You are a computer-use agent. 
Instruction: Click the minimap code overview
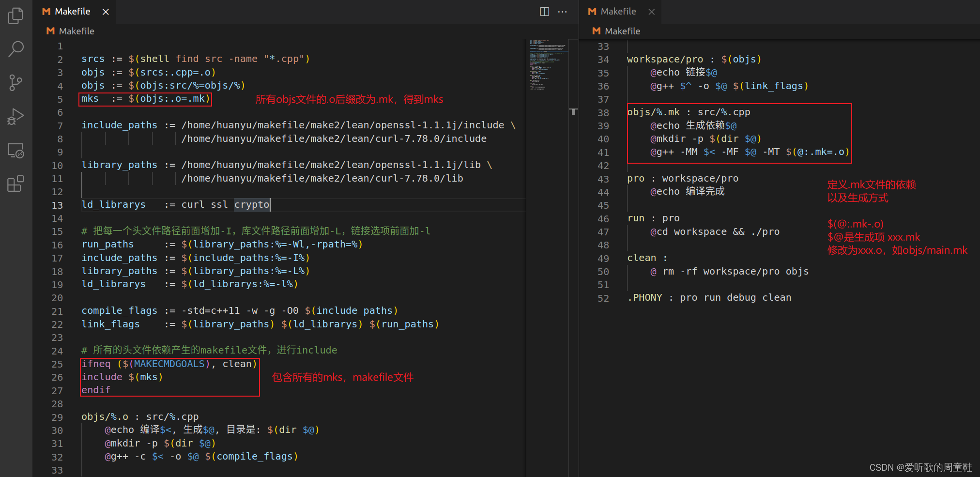point(548,65)
